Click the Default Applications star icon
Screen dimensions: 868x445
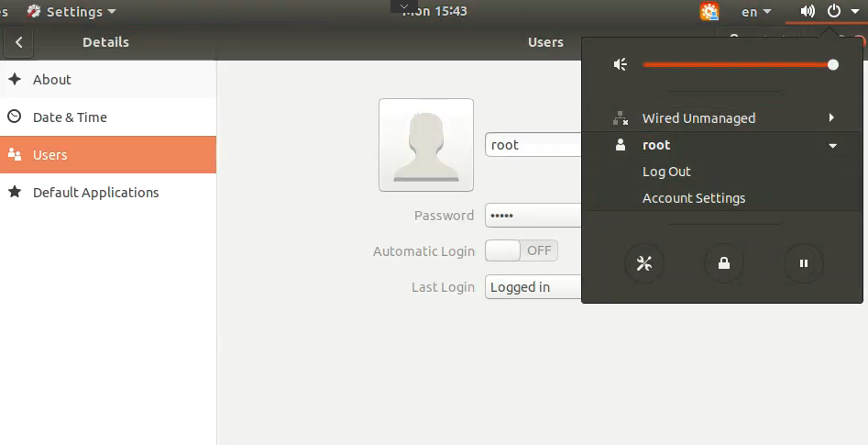coord(15,192)
